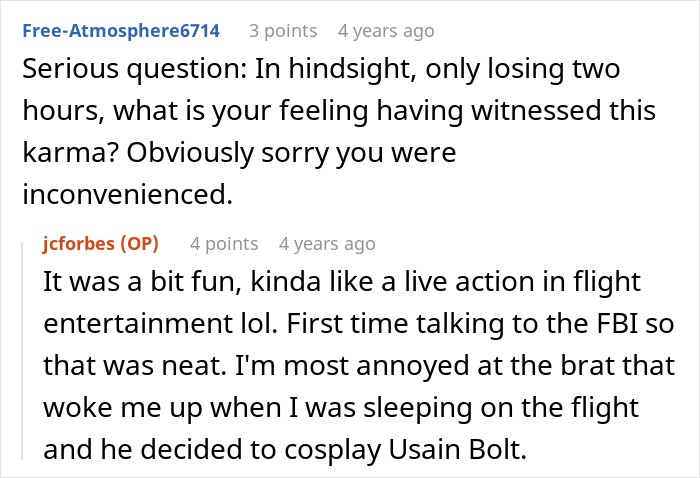Open the Free-Atmosphere6714 user profile

click(121, 31)
